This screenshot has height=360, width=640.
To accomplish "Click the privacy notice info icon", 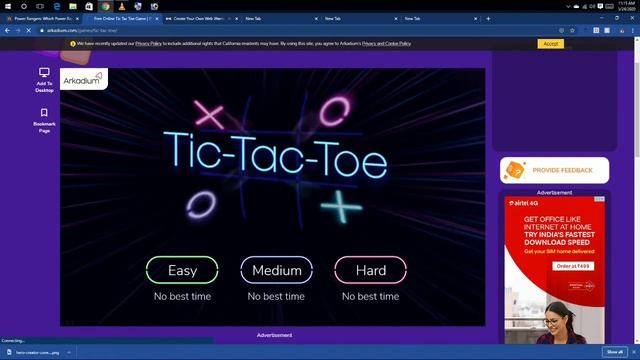I will pos(73,44).
